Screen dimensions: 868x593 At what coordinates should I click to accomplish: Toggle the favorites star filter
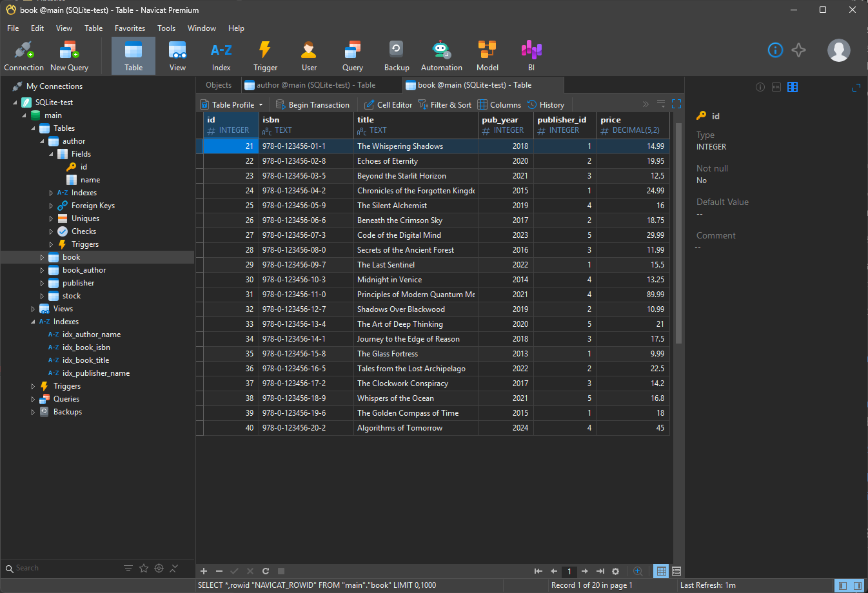tap(144, 568)
